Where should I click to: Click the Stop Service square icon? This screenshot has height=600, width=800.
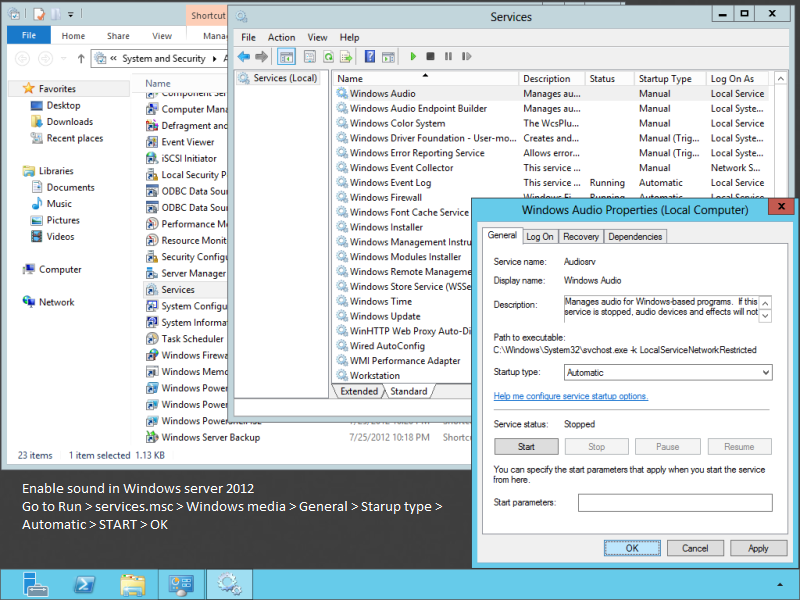[x=431, y=57]
